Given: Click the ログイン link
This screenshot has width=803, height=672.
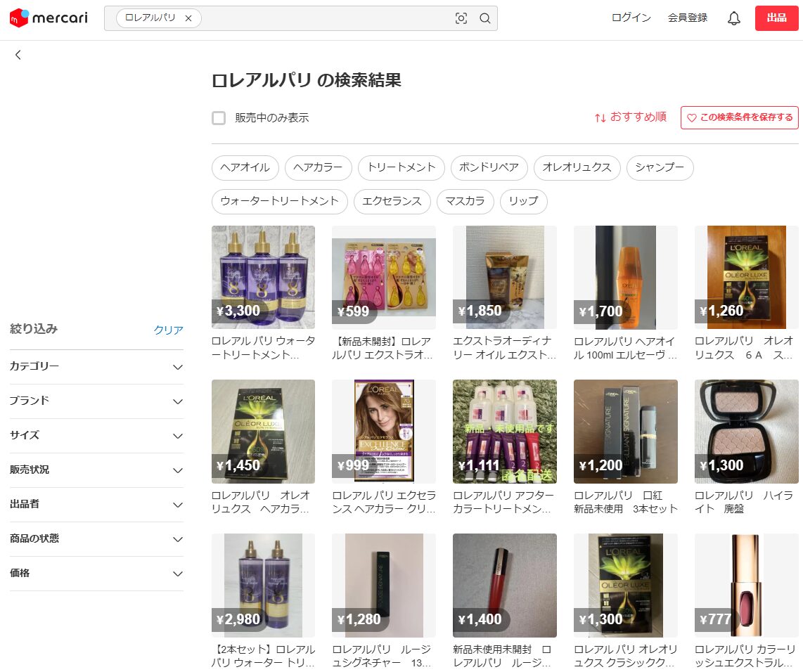Looking at the screenshot, I should point(631,18).
